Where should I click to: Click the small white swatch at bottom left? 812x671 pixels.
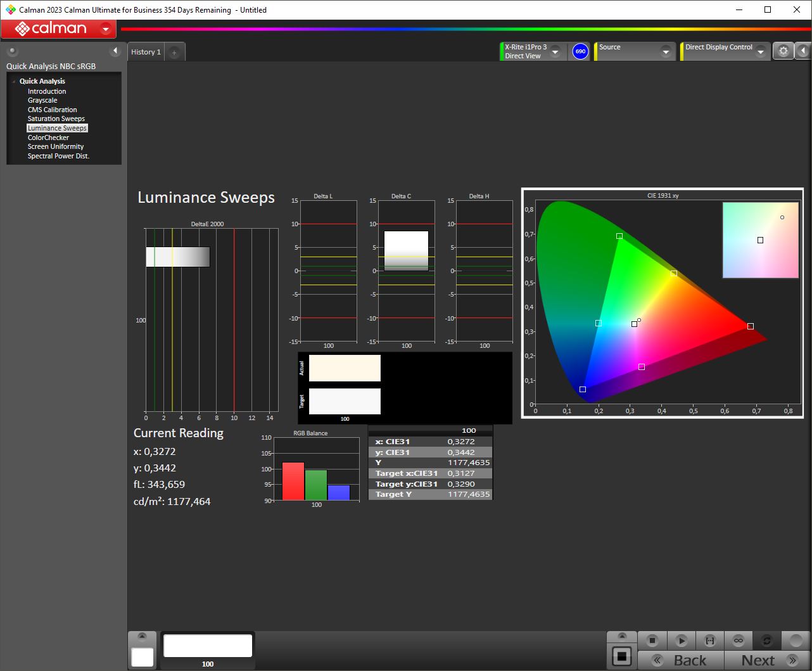(142, 656)
